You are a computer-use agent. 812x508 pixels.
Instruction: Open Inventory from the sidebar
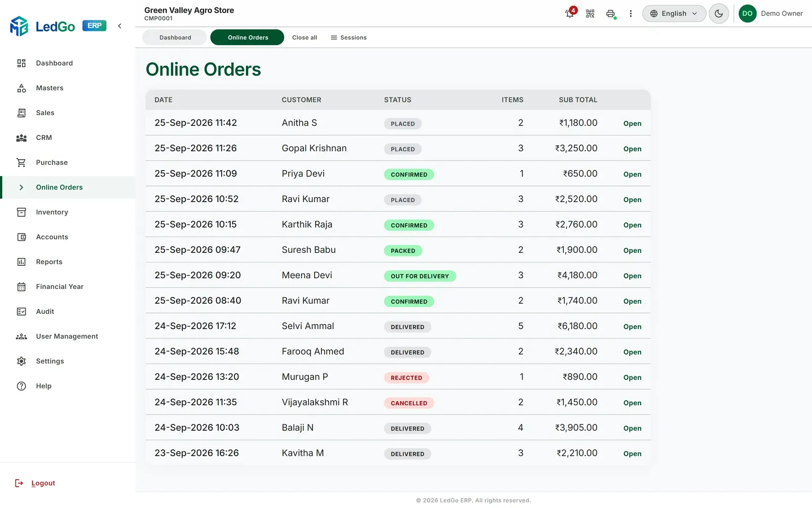(x=52, y=212)
